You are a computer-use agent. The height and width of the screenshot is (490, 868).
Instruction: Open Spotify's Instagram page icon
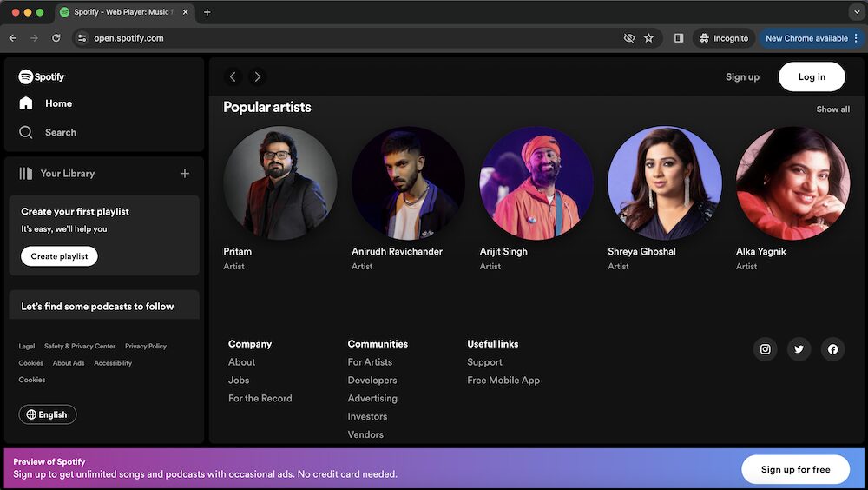pyautogui.click(x=765, y=349)
